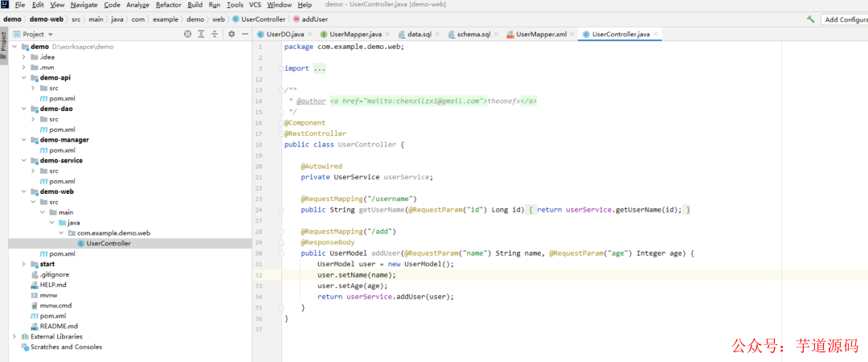Expand the start module

(x=24, y=264)
